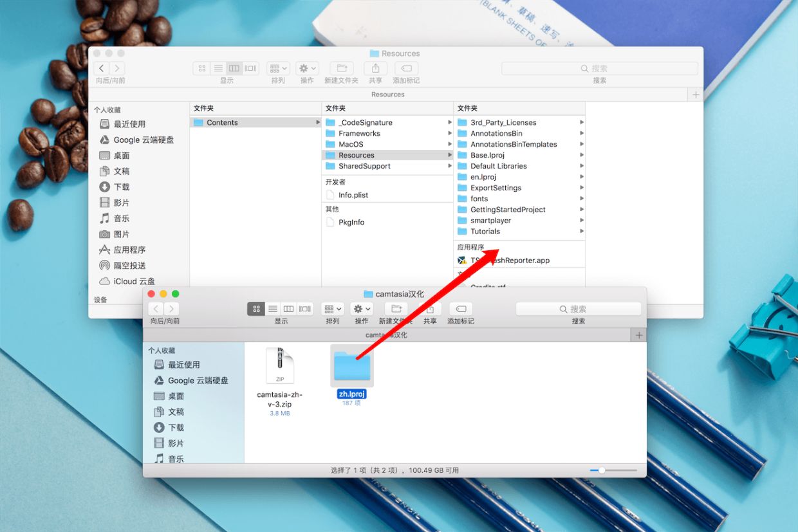
Task: Click the 搜索 search field in the camtasia汉化 window
Action: (579, 309)
